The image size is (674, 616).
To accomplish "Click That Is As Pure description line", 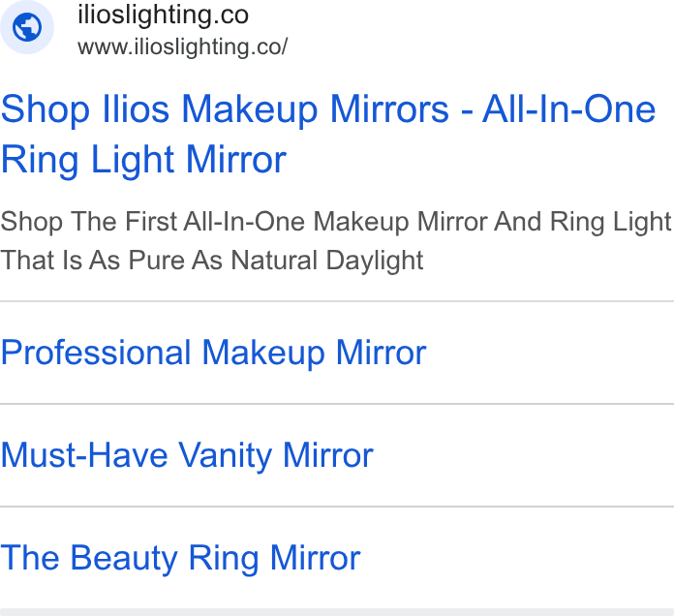I will tap(212, 261).
